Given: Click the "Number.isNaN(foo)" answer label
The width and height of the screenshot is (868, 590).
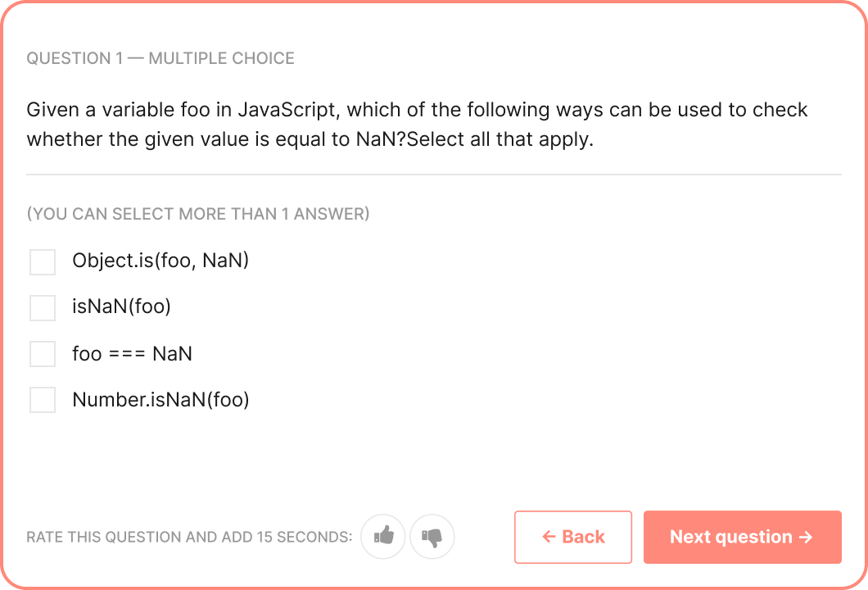Looking at the screenshot, I should click(x=160, y=400).
